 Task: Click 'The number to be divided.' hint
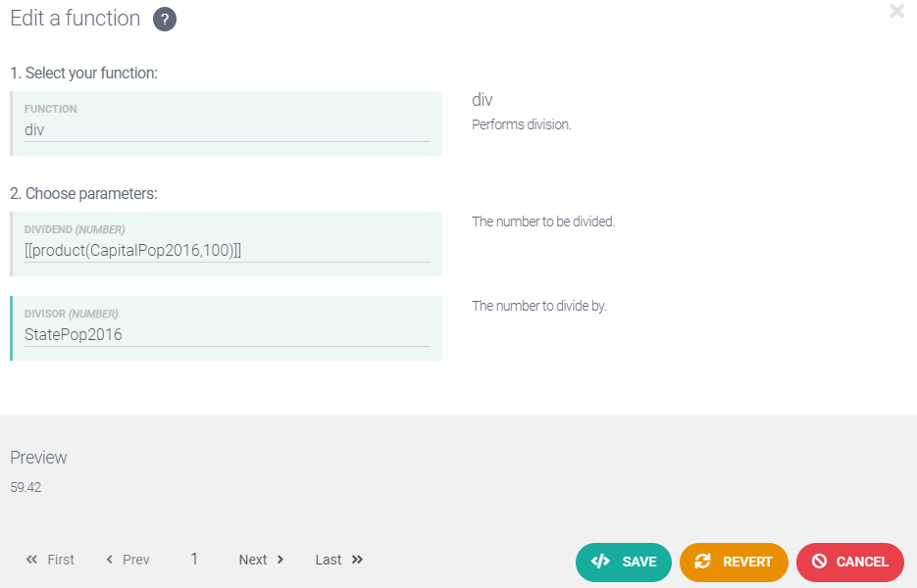point(542,221)
